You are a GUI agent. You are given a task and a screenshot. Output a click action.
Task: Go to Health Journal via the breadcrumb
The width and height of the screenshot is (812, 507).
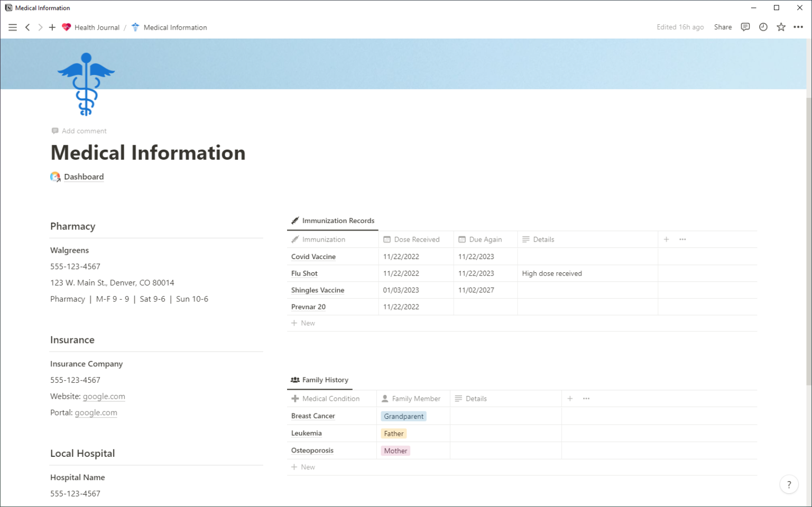point(97,27)
